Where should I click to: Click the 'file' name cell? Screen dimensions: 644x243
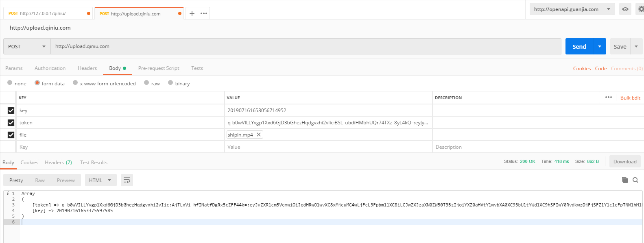pos(120,135)
